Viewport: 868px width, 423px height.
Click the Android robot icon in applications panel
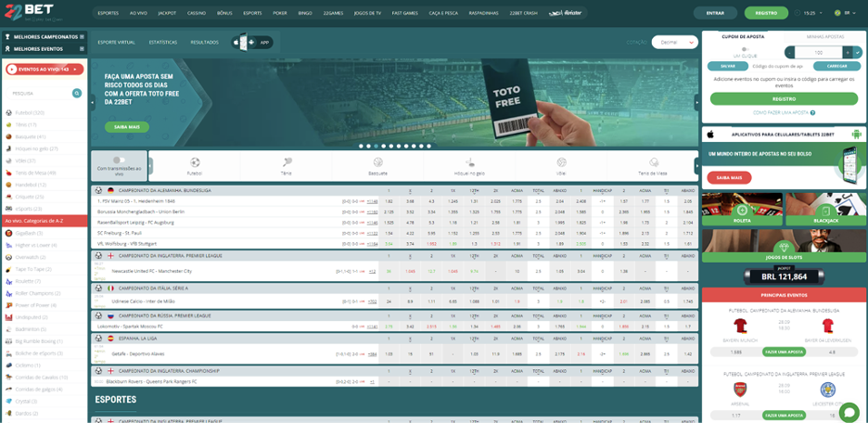856,134
